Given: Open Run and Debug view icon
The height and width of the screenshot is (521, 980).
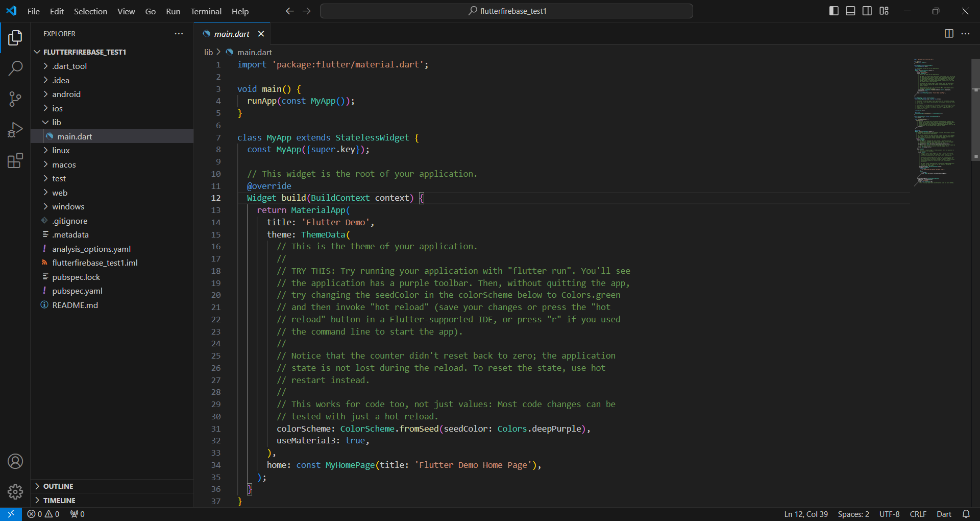Looking at the screenshot, I should 15,130.
